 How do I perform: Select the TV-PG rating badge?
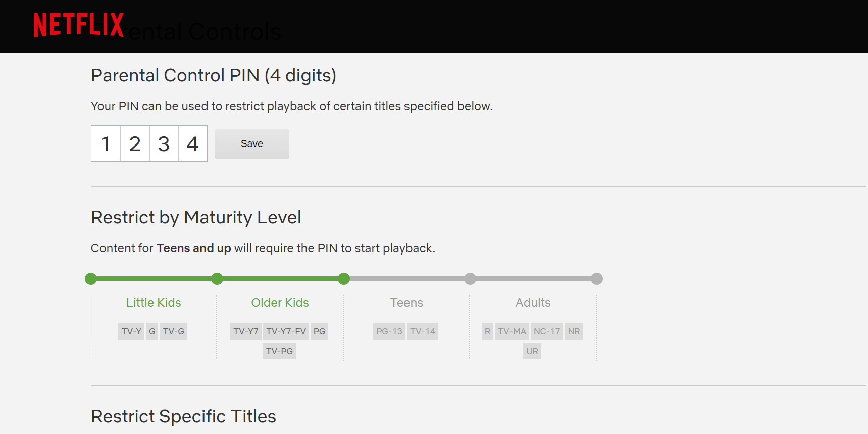(x=279, y=351)
